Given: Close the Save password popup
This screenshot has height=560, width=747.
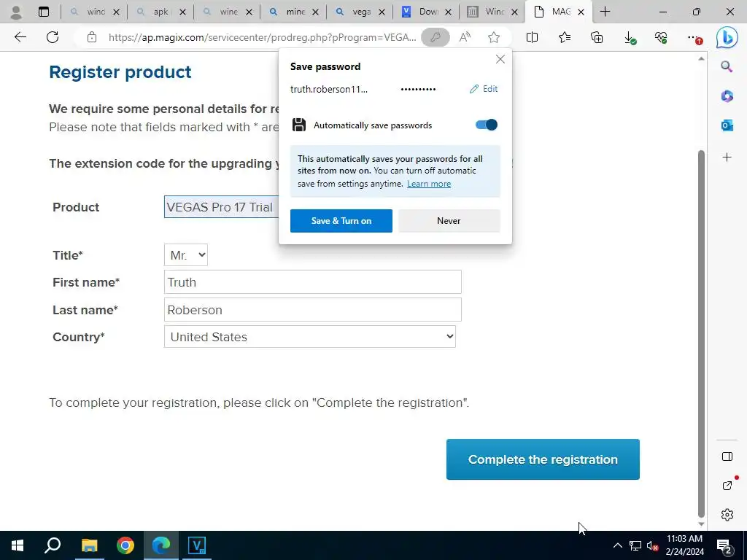Looking at the screenshot, I should point(500,59).
